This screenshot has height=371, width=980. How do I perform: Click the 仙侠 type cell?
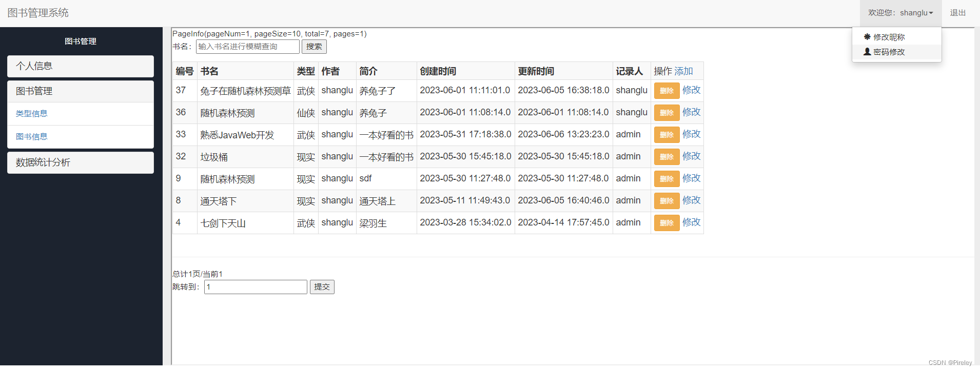306,113
